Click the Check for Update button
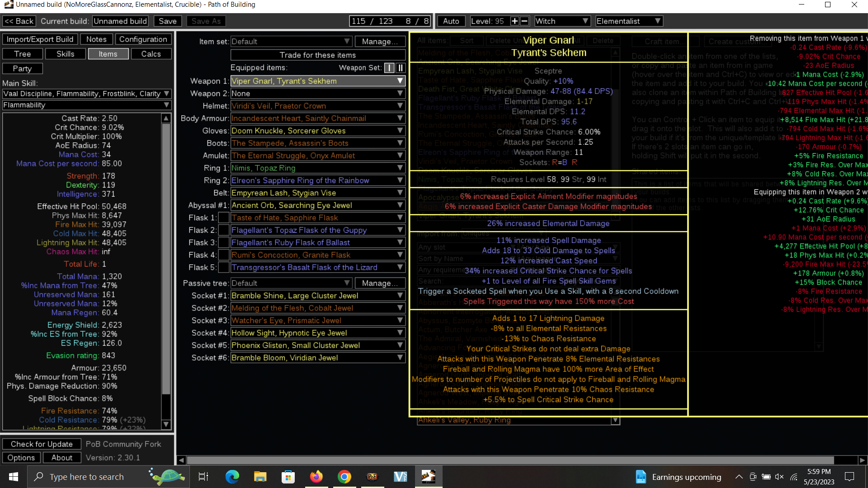868x488 pixels. point(41,444)
